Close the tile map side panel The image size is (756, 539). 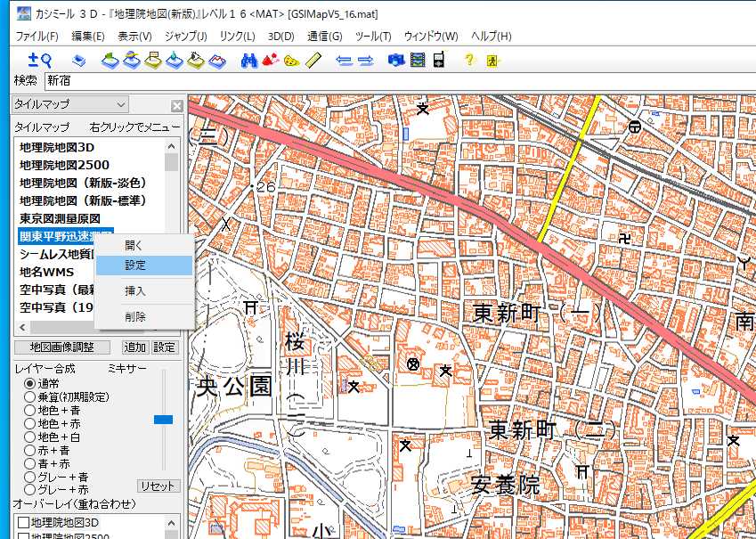[177, 106]
